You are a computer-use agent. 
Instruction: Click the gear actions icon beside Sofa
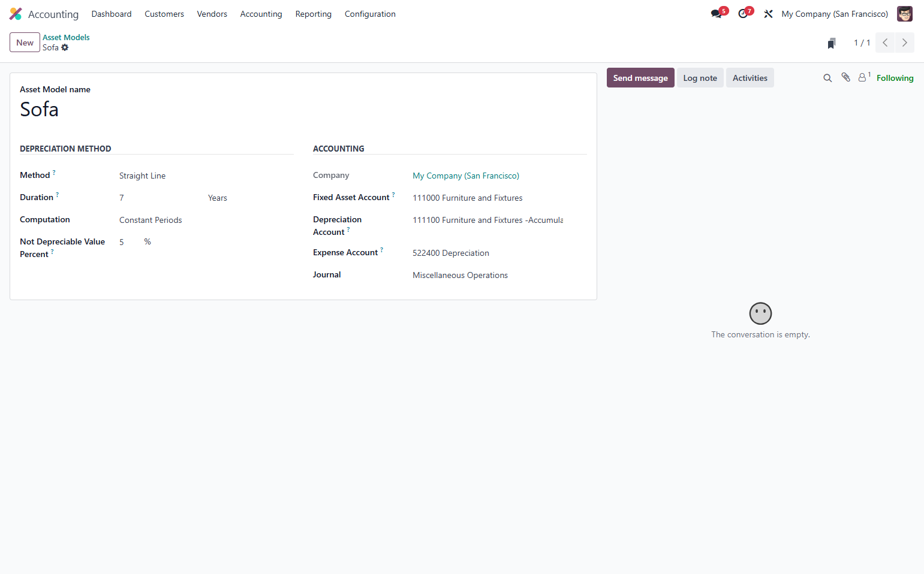pyautogui.click(x=65, y=48)
